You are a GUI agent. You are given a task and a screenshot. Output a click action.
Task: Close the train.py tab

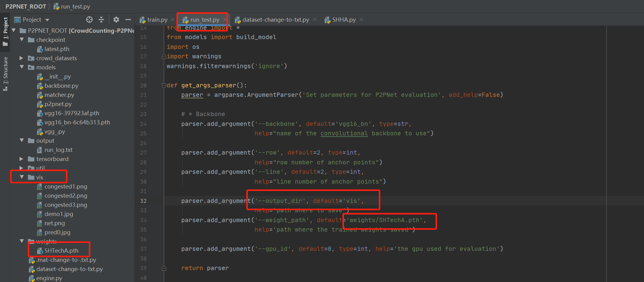(173, 20)
